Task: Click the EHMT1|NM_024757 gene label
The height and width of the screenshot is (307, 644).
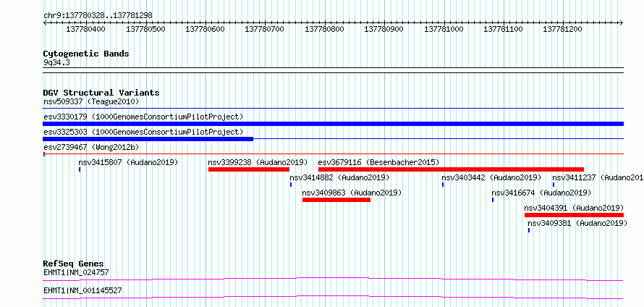Action: (x=76, y=272)
